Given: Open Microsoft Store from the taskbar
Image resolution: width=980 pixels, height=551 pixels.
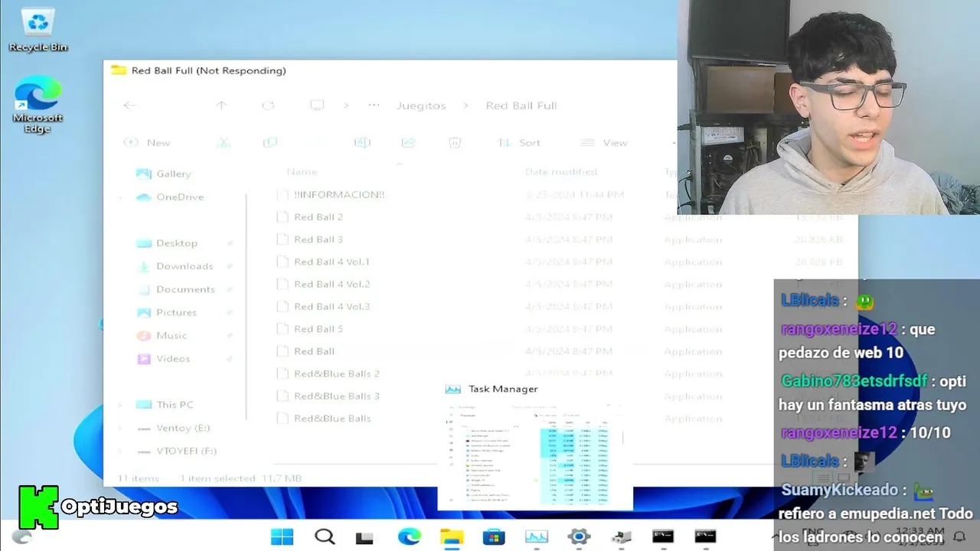Looking at the screenshot, I should coord(494,536).
